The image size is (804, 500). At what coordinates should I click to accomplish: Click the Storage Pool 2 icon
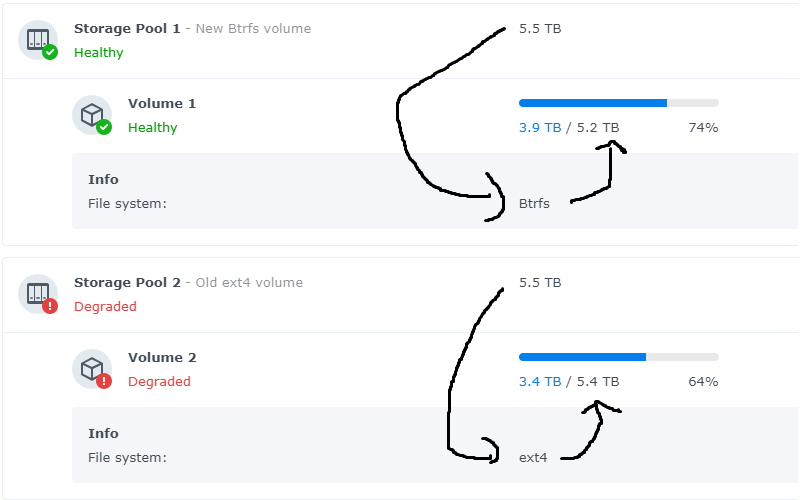(x=38, y=294)
